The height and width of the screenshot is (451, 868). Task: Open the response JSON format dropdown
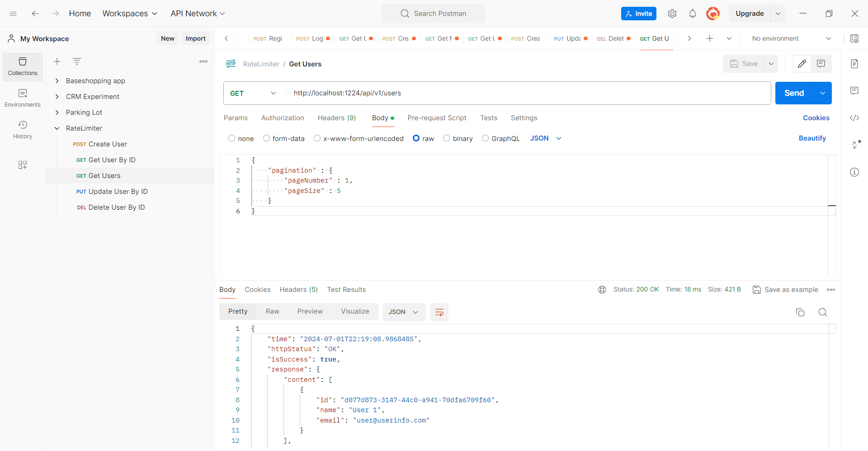click(x=404, y=312)
